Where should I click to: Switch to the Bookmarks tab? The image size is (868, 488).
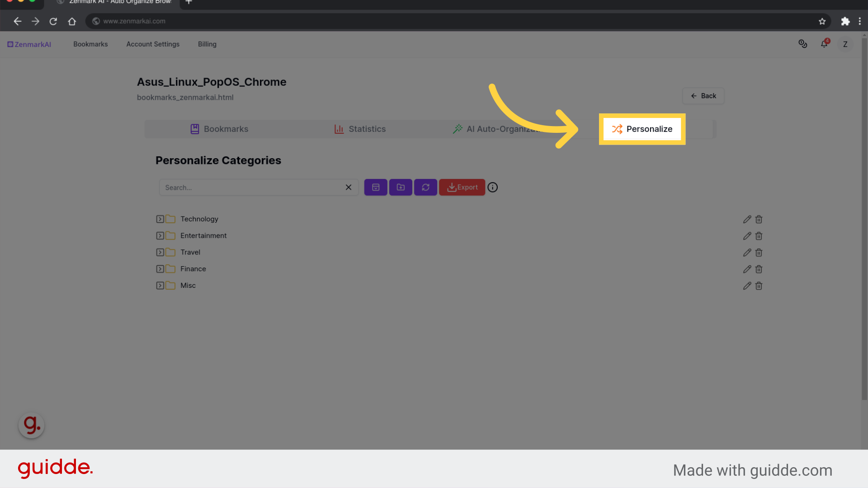[219, 129]
